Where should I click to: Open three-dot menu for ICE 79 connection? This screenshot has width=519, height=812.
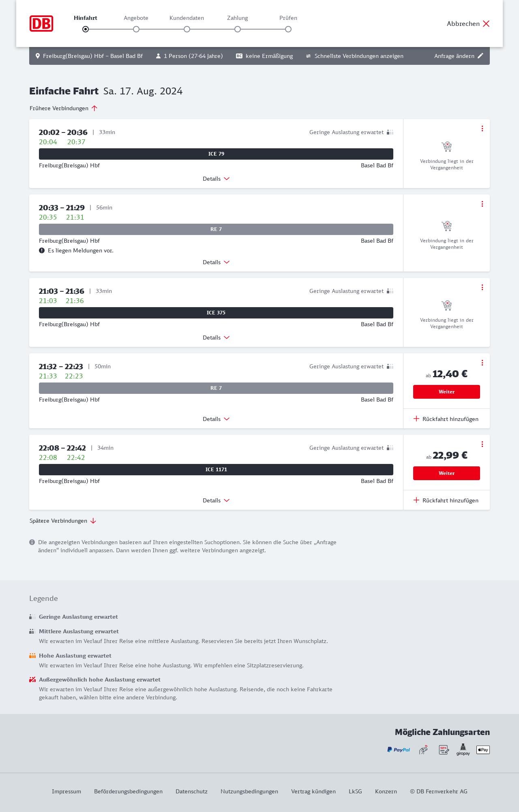(x=482, y=128)
